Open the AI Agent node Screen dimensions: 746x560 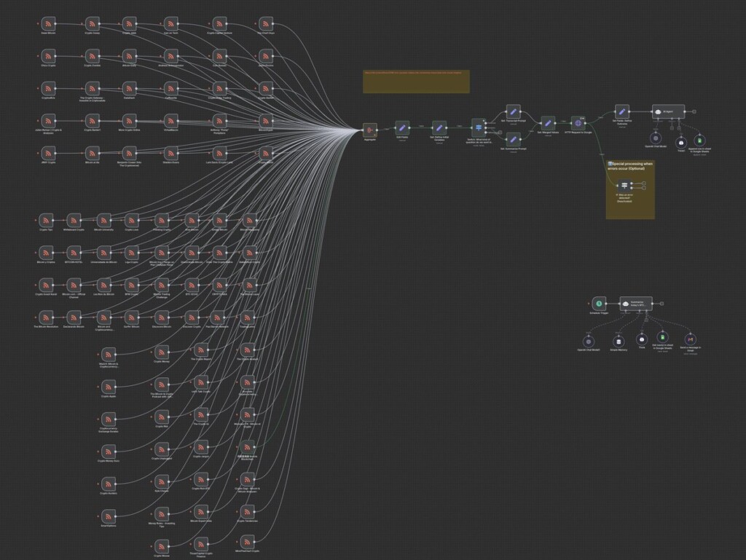point(668,111)
